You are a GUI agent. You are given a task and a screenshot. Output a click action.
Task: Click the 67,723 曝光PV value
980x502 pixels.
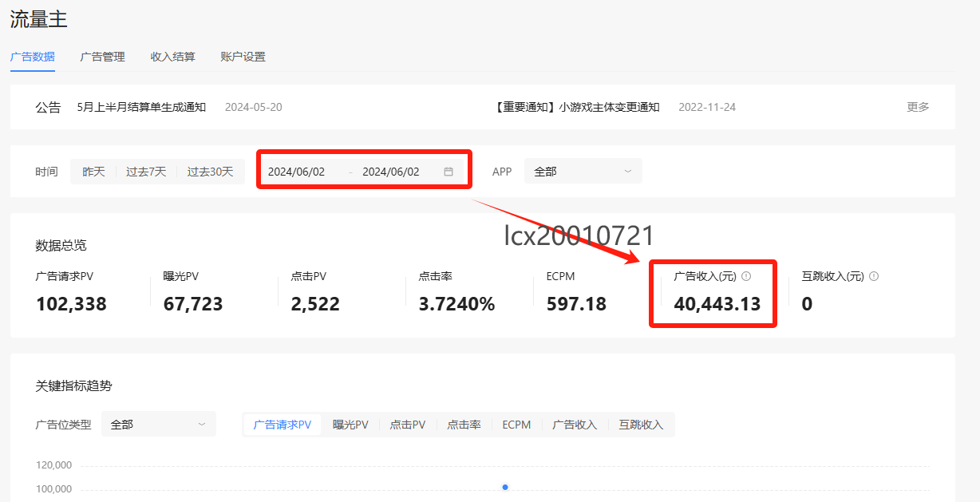[x=193, y=304]
